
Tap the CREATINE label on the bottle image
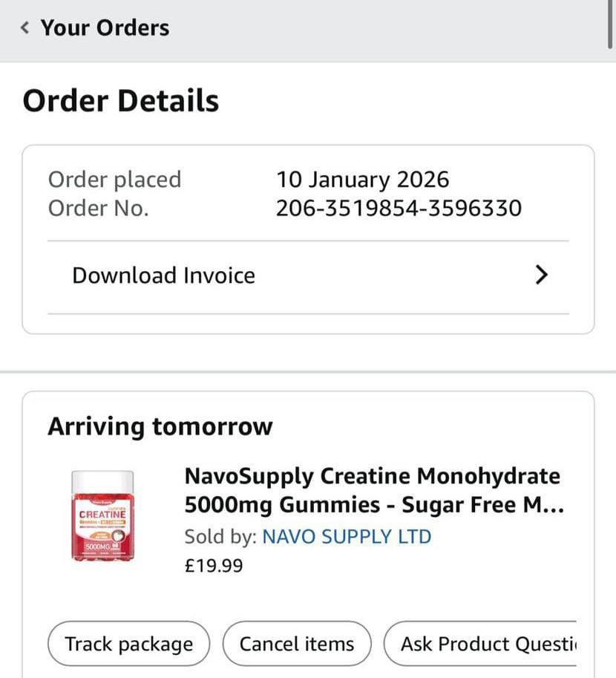pos(103,514)
